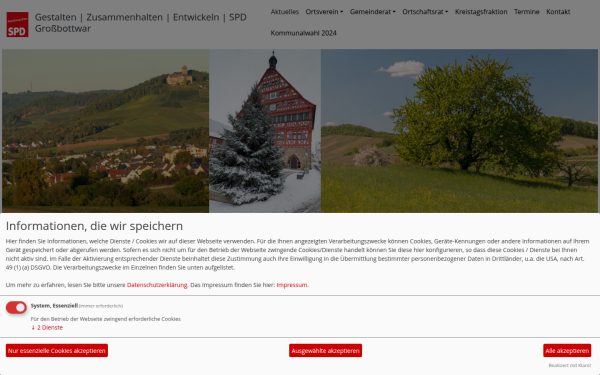Open the Kommunalwahl 2024 menu item
The height and width of the screenshot is (375, 600).
pos(303,33)
